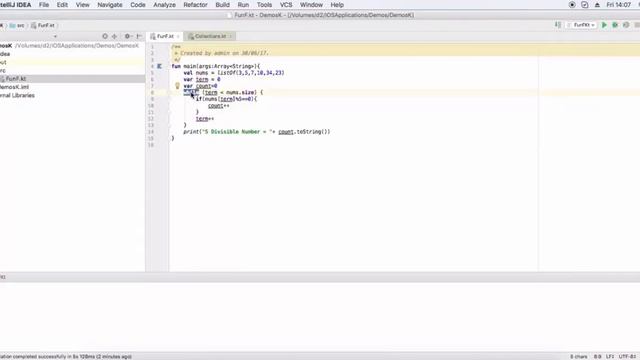Click the Scroll from Source target icon

point(105,36)
